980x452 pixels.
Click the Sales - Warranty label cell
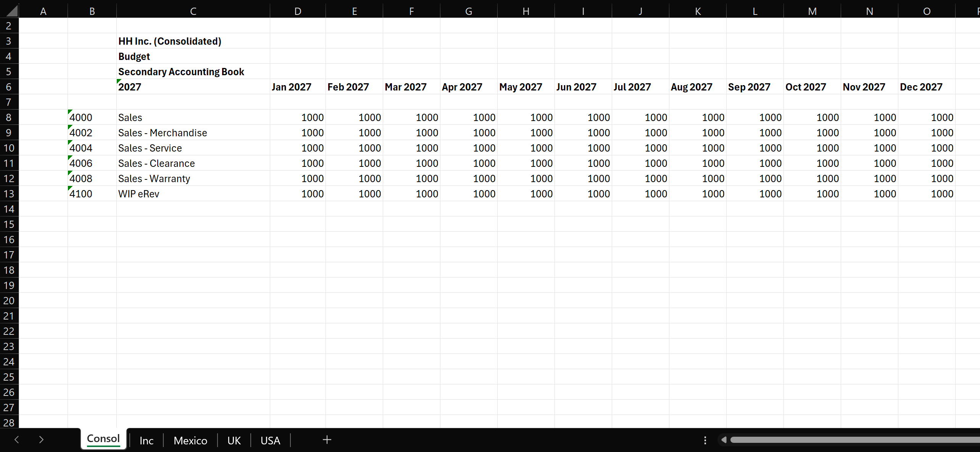point(193,178)
